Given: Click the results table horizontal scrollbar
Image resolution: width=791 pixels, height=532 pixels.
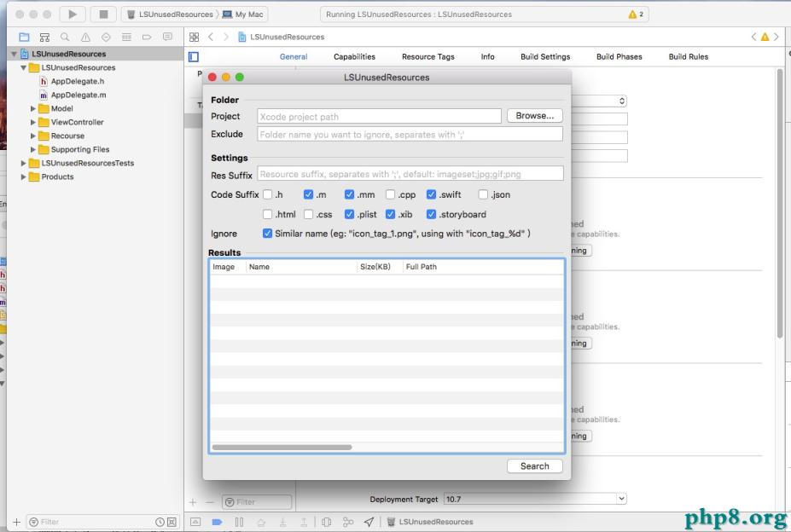Looking at the screenshot, I should (282, 447).
